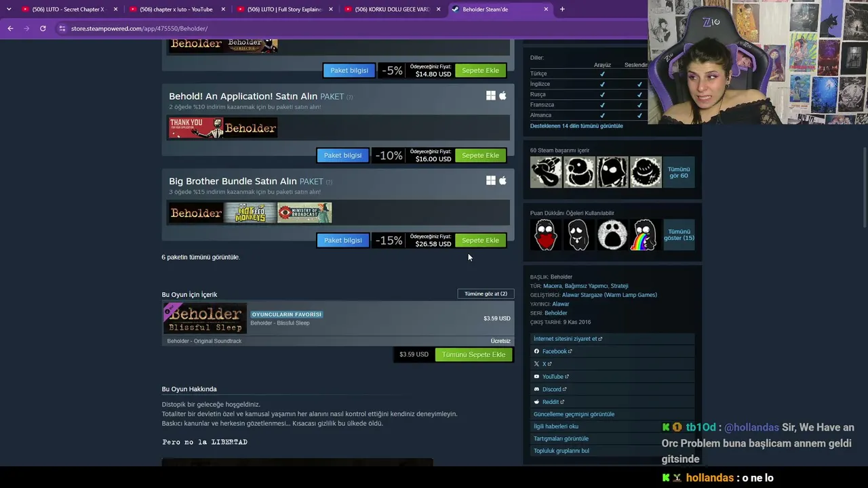Open the Strateji genre link
868x488 pixels.
click(x=619, y=286)
